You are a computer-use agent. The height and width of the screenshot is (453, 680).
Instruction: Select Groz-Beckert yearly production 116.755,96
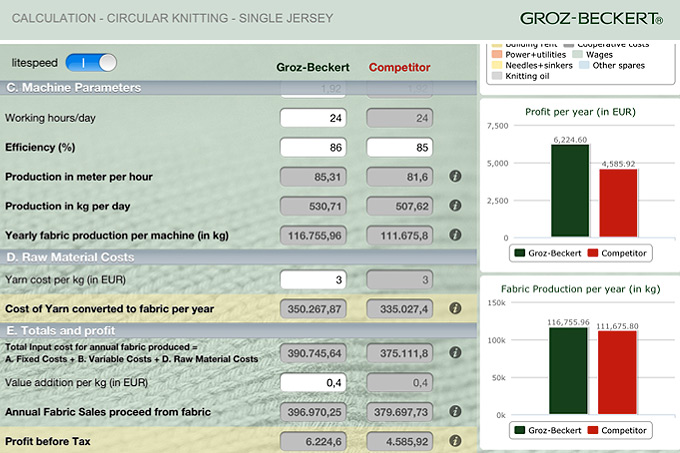click(x=313, y=235)
